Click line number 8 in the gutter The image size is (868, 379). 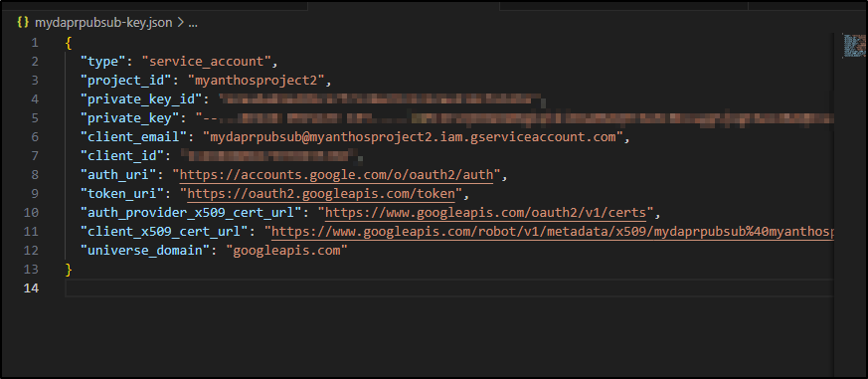(36, 175)
